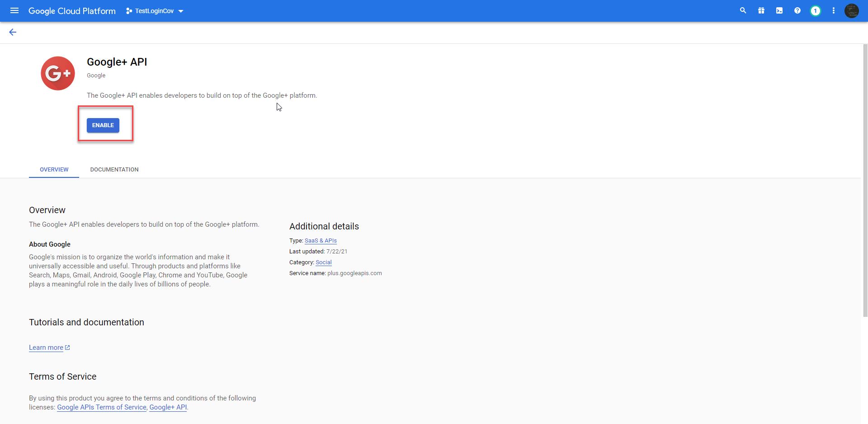Open Google APIs Terms of Service link

pos(102,407)
